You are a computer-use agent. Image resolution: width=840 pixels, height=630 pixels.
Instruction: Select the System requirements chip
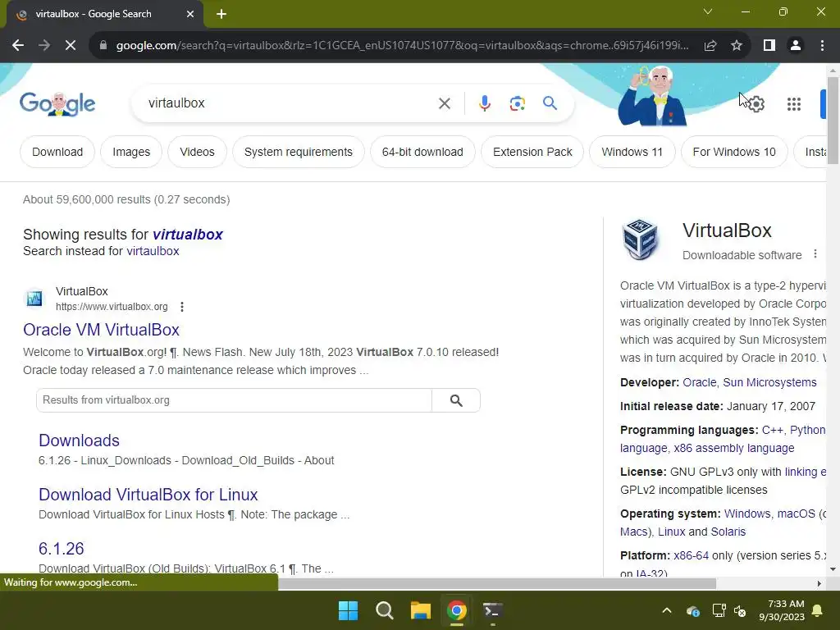coord(299,152)
